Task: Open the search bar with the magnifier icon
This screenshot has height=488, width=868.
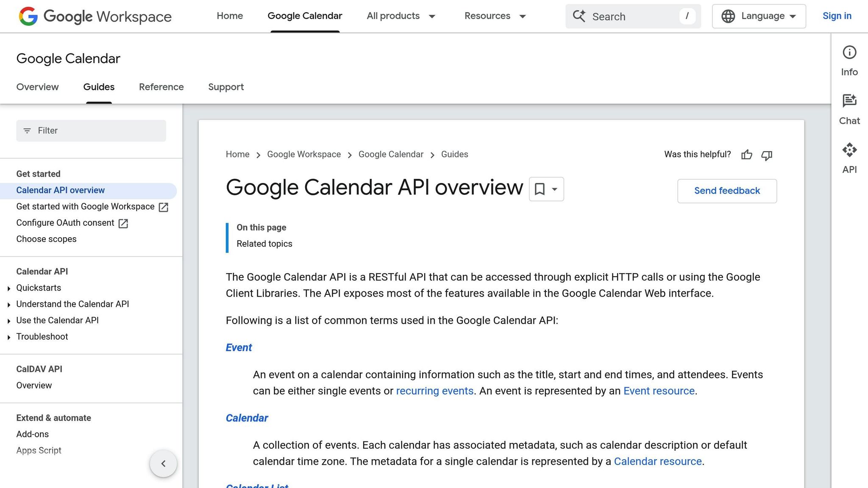Action: tap(579, 16)
